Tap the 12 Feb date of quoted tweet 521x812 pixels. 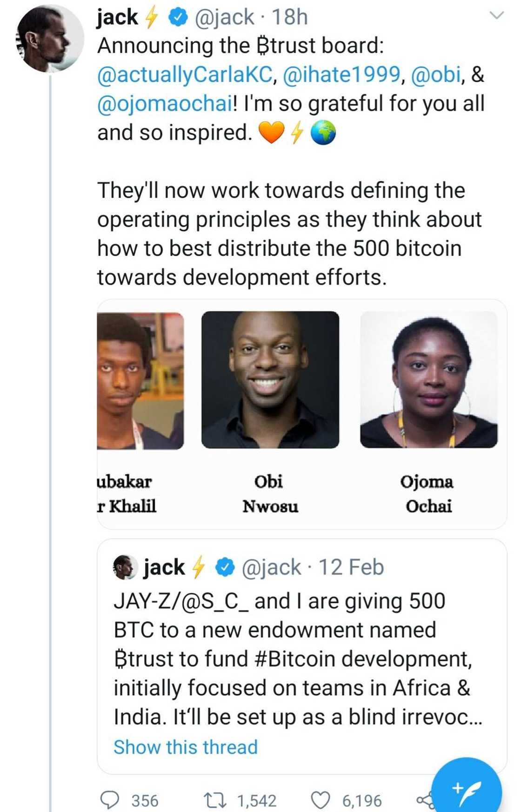(351, 567)
